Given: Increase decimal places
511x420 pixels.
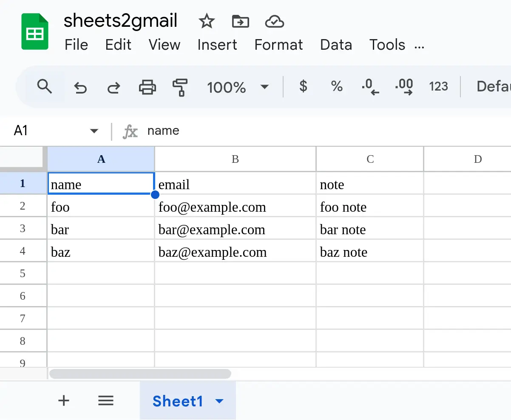Looking at the screenshot, I should pyautogui.click(x=404, y=87).
